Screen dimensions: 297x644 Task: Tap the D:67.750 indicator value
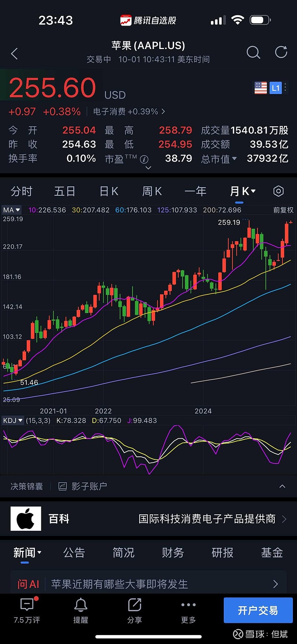(107, 420)
